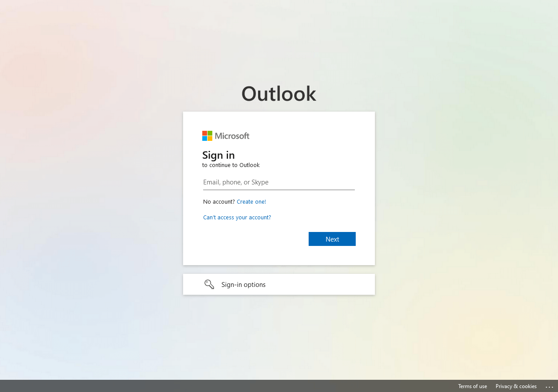The height and width of the screenshot is (392, 558).
Task: Focus the Email, phone, or Skype field
Action: tap(279, 182)
